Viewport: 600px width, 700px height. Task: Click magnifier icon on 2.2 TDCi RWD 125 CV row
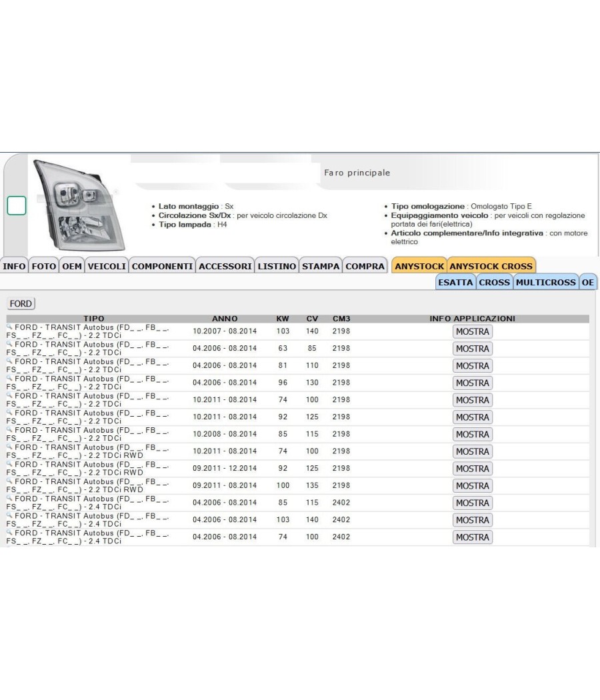tap(9, 464)
